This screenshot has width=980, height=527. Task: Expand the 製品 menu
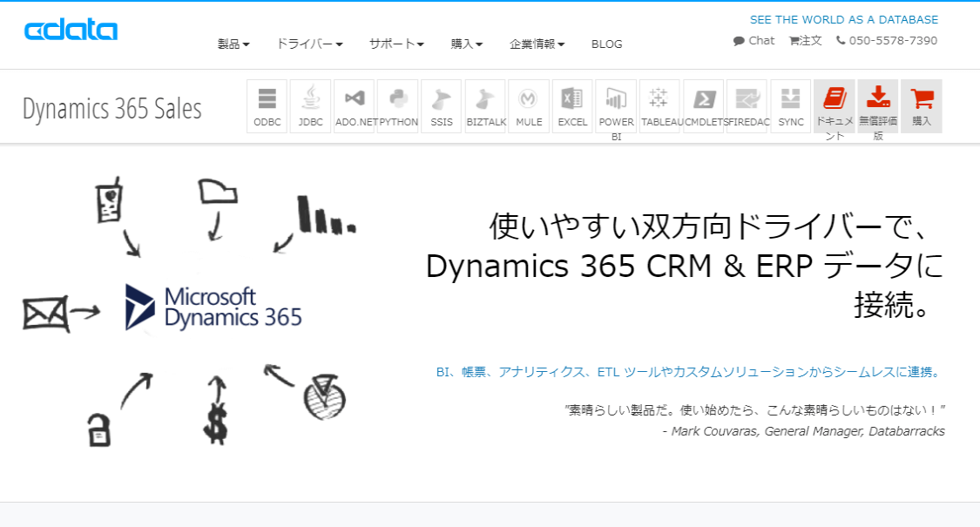233,44
